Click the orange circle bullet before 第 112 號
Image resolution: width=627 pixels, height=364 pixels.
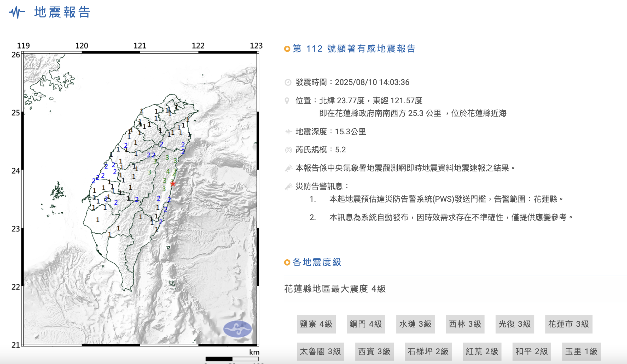(x=287, y=49)
